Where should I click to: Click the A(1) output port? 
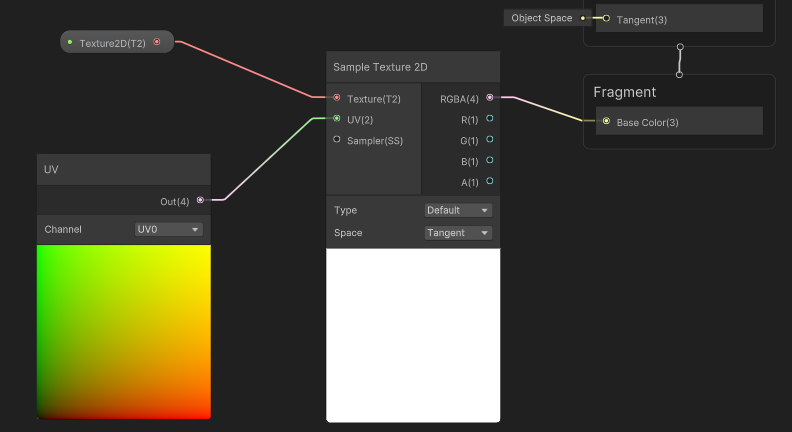coord(489,180)
